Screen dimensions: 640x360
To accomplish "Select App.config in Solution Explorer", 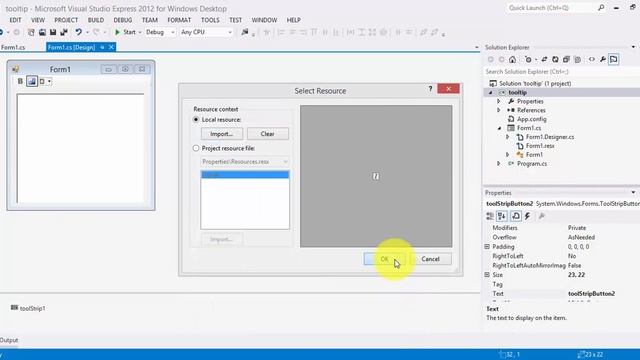I will [x=531, y=119].
